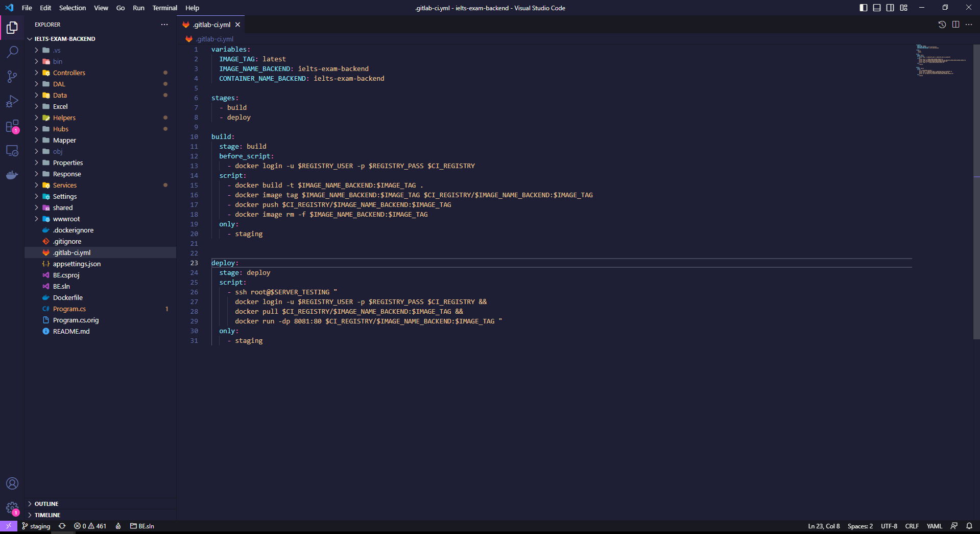980x534 pixels.
Task: Click the code minimap
Action: [941, 60]
